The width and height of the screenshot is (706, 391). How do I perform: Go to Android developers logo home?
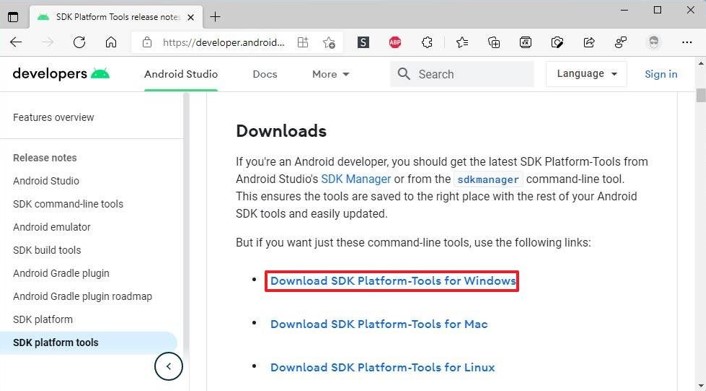click(x=61, y=74)
